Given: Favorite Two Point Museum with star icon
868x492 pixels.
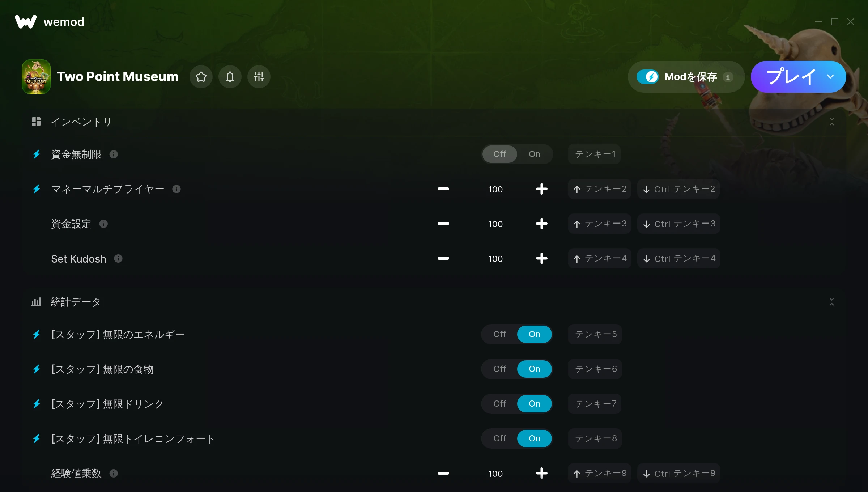Looking at the screenshot, I should [x=201, y=77].
